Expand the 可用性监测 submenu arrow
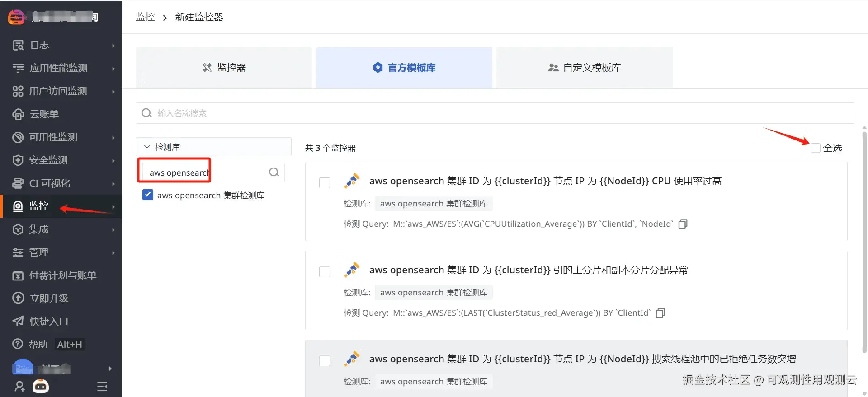This screenshot has height=397, width=868. click(113, 138)
